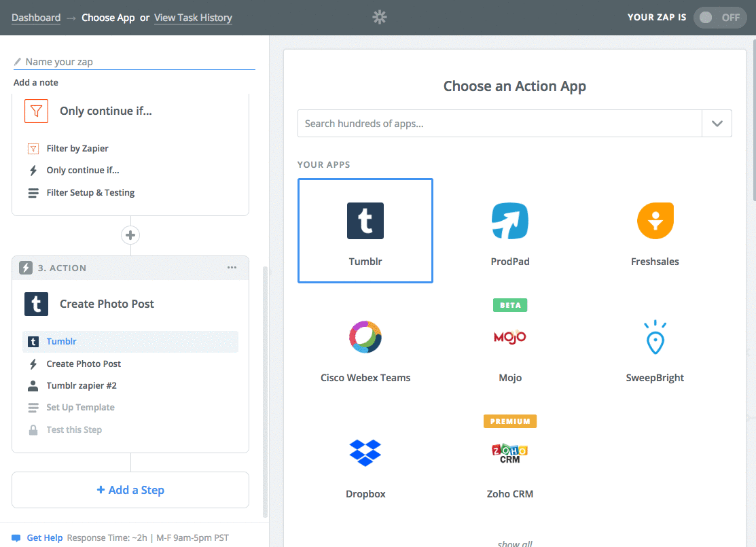756x547 pixels.
Task: Click the Name your zap field
Action: 134,62
